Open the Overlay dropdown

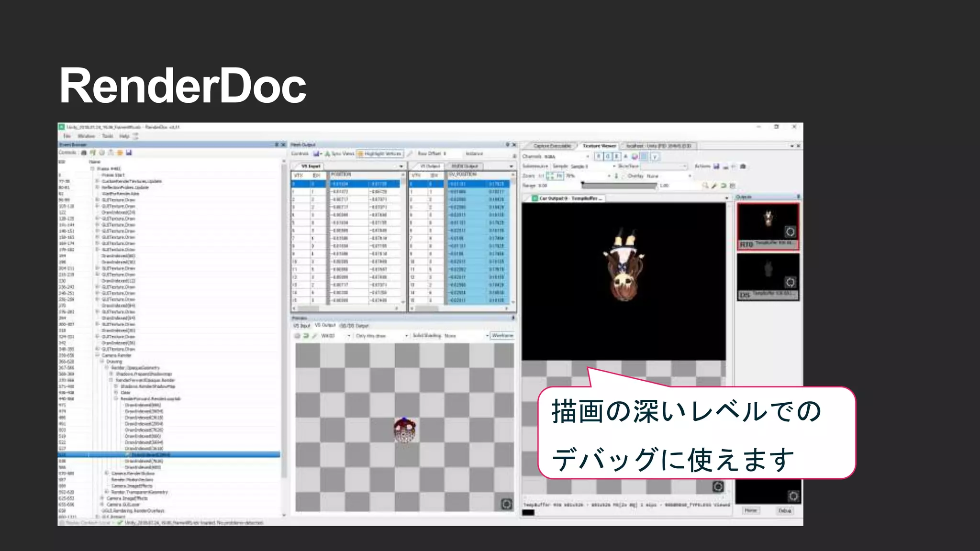(668, 176)
